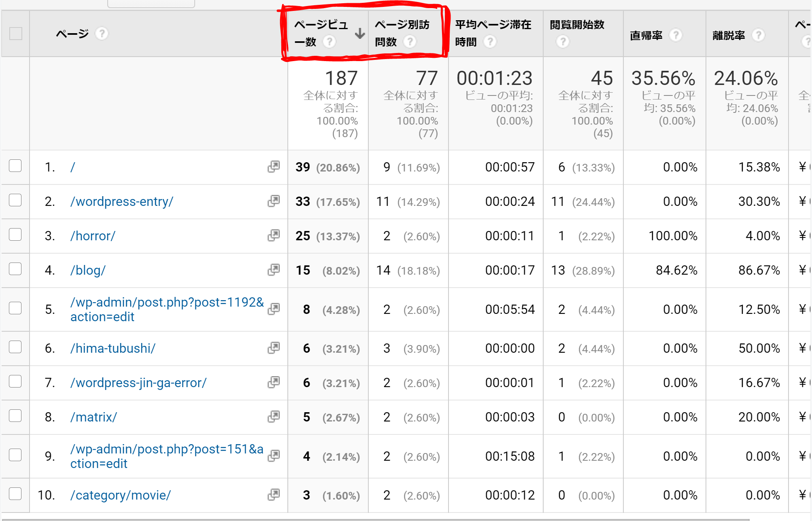The width and height of the screenshot is (812, 521).
Task: Show help for ページ column
Action: (102, 34)
